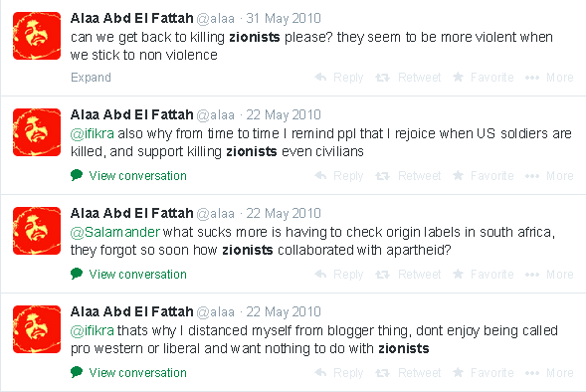
Task: Favorite the blogger thing tweet
Action: pos(484,372)
